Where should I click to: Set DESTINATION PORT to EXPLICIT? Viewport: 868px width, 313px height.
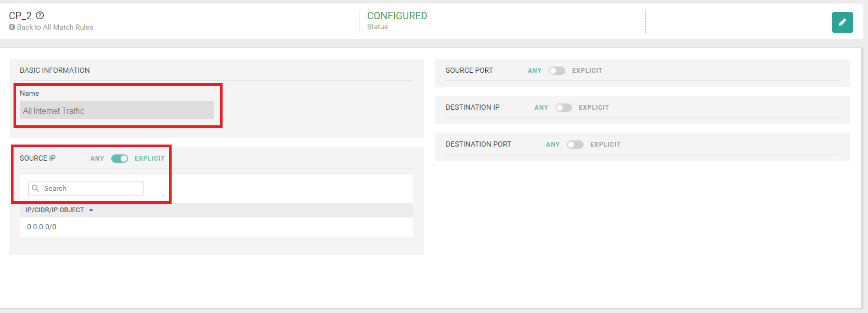coord(575,144)
